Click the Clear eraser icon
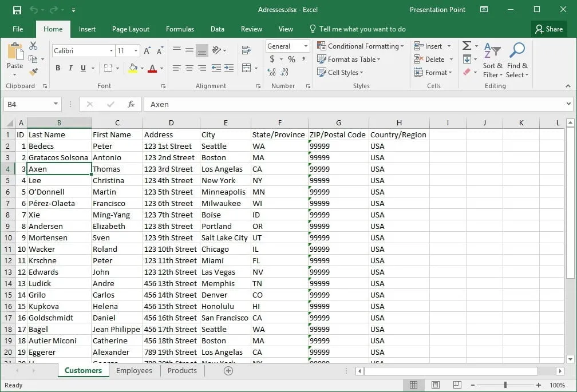This screenshot has width=577, height=392. 467,72
